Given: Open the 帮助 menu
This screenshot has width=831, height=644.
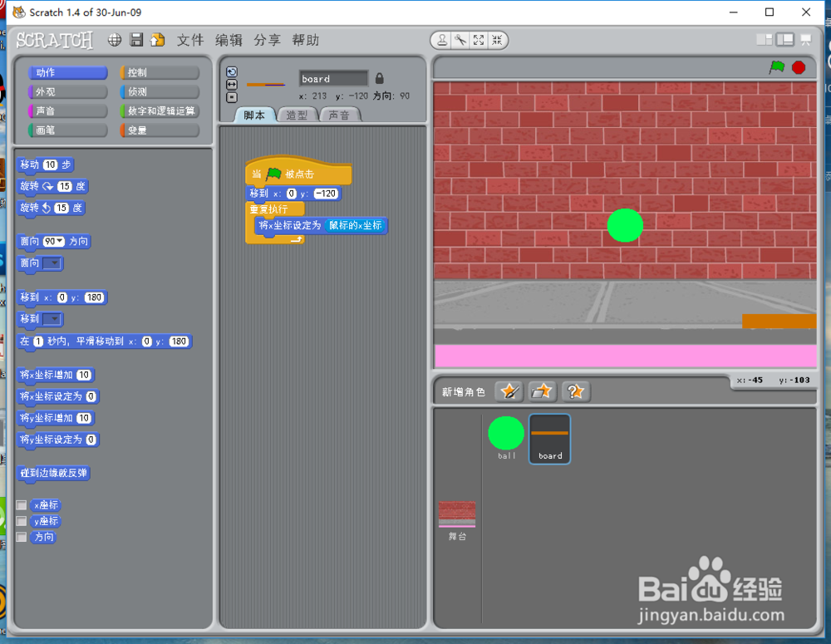Looking at the screenshot, I should [x=305, y=40].
